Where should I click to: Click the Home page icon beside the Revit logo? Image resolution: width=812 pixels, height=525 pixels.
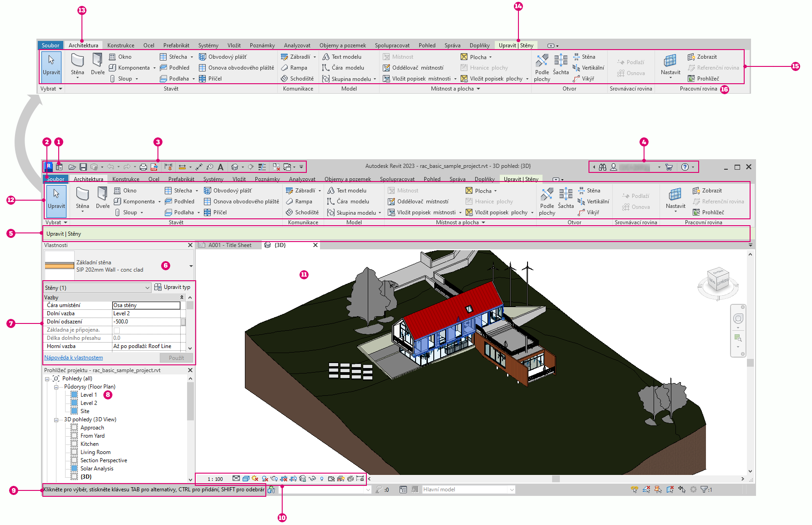[x=59, y=167]
